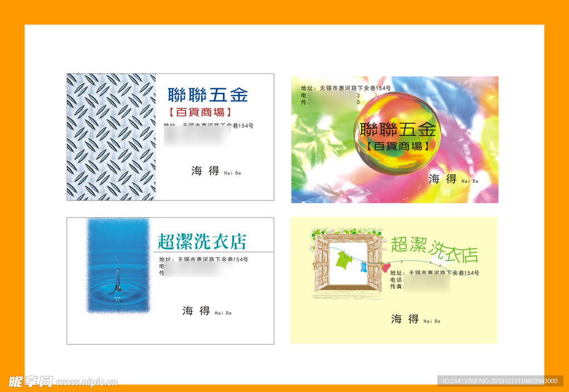569x392 pixels.
Task: Click 海得 Hai De on the colorful card
Action: click(443, 179)
